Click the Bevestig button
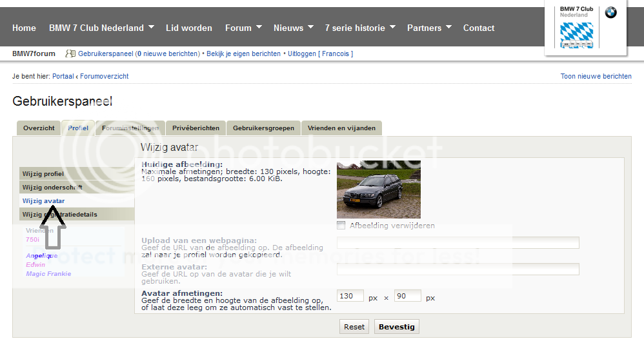 (x=396, y=327)
